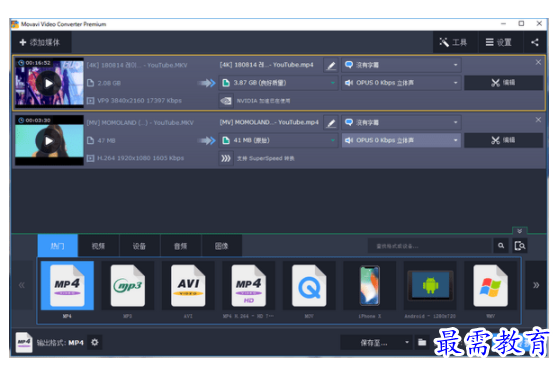Click the add media button
The image size is (558, 374).
point(40,42)
